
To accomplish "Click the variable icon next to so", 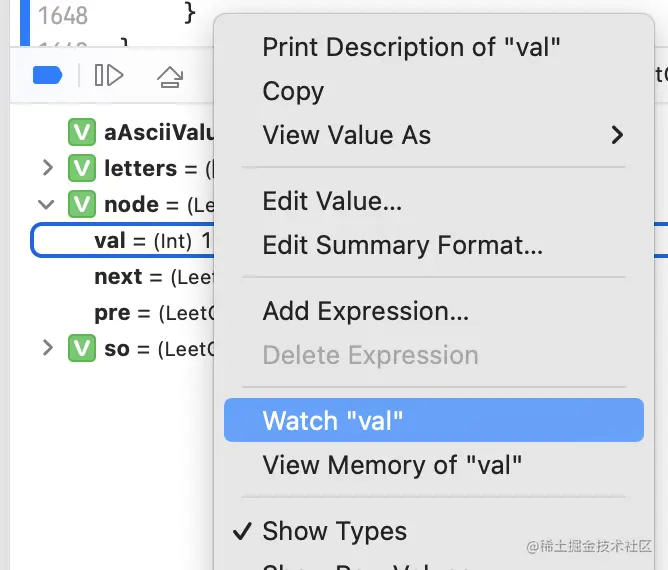I will (x=81, y=349).
